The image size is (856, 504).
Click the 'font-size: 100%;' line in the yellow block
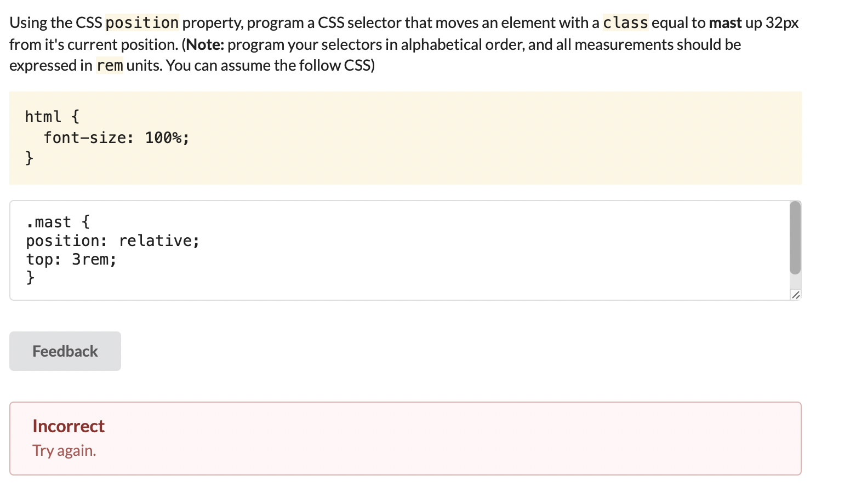tap(117, 138)
